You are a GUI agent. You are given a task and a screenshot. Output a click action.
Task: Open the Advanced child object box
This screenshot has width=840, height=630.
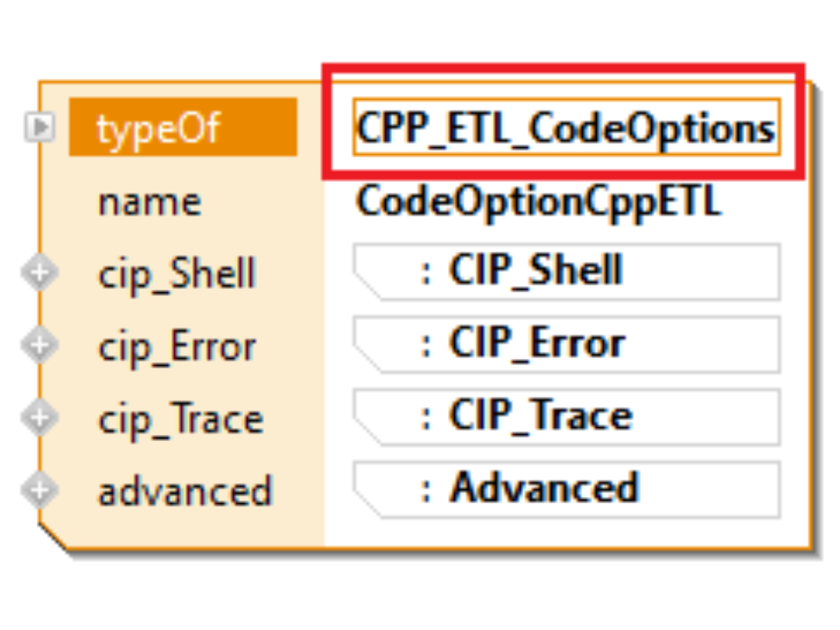pyautogui.click(x=565, y=489)
